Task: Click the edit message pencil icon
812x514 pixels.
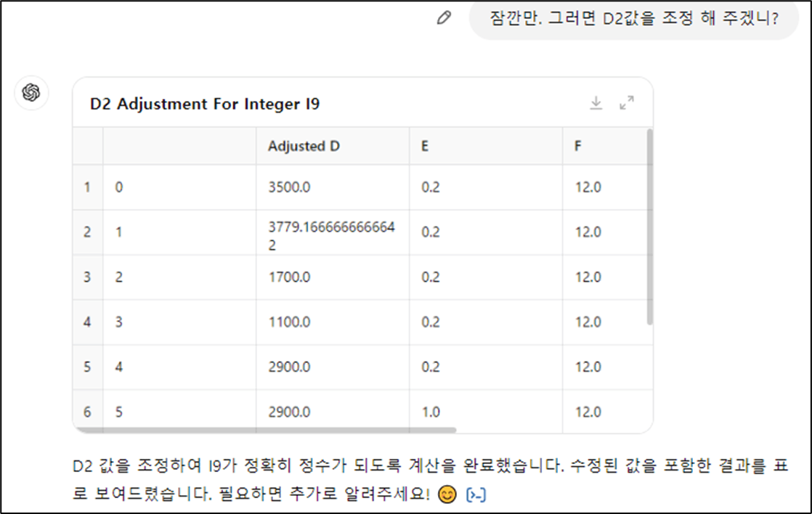Action: coord(444,19)
